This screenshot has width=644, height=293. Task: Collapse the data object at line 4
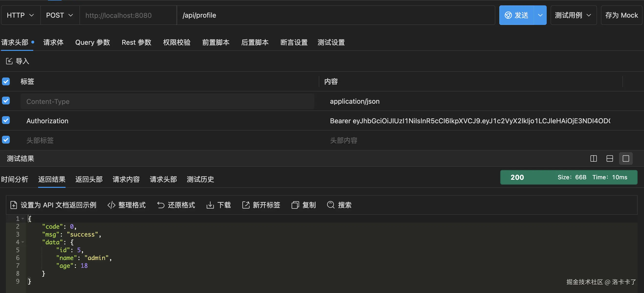23,242
